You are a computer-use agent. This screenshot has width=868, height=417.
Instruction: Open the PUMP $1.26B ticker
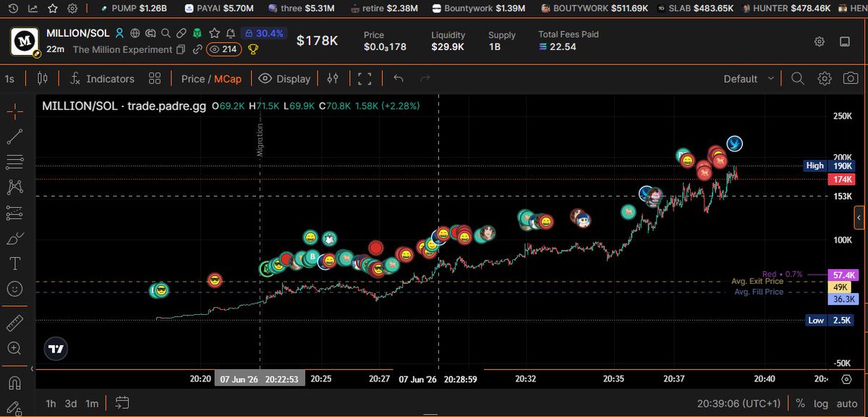click(x=133, y=9)
